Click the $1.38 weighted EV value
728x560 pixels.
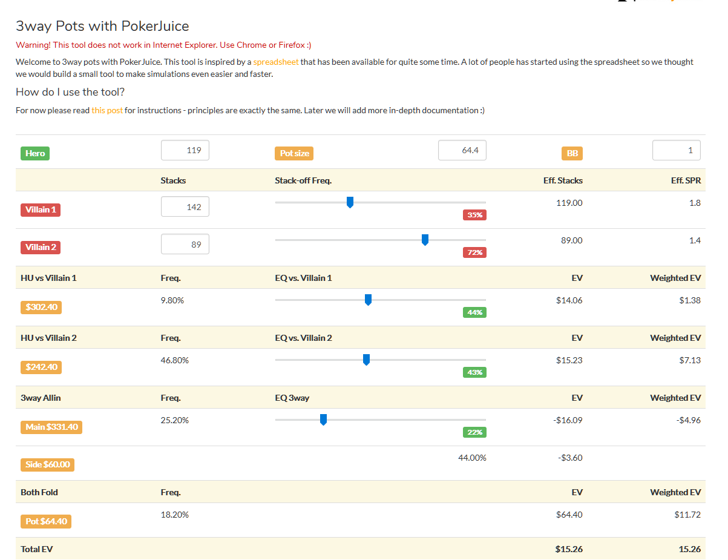(690, 300)
